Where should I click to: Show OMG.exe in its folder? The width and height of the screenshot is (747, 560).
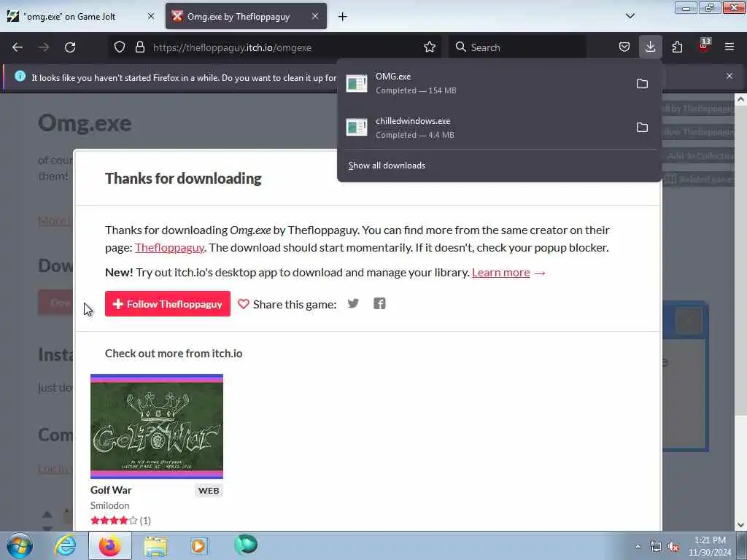(642, 84)
